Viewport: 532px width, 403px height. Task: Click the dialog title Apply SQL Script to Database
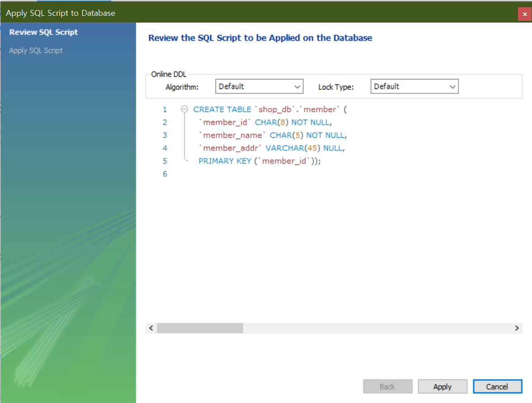point(61,13)
